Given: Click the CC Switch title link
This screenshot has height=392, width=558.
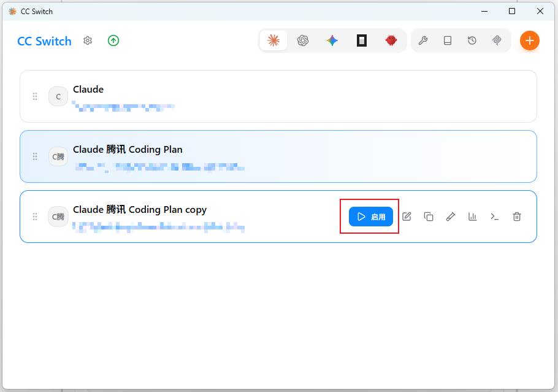Looking at the screenshot, I should click(x=44, y=41).
